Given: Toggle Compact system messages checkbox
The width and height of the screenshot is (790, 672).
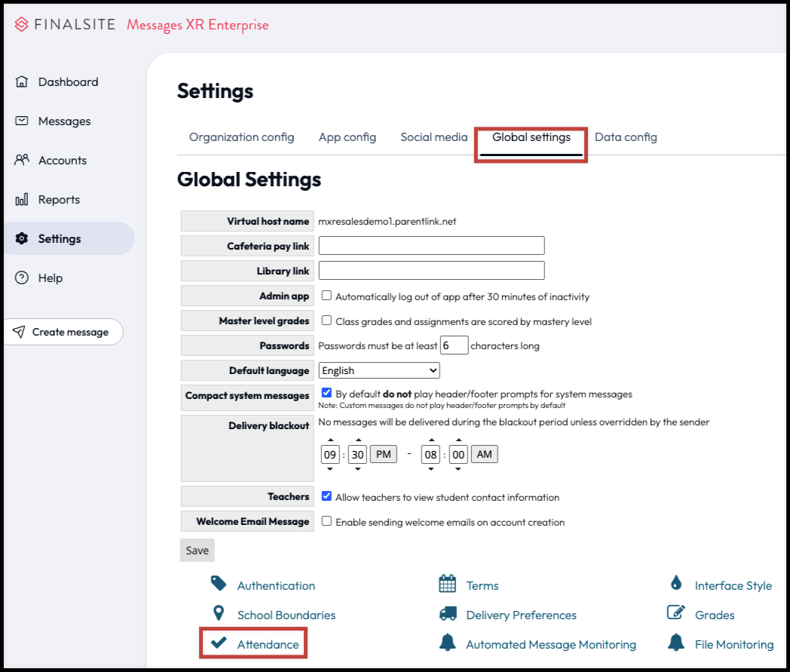Looking at the screenshot, I should pos(326,393).
